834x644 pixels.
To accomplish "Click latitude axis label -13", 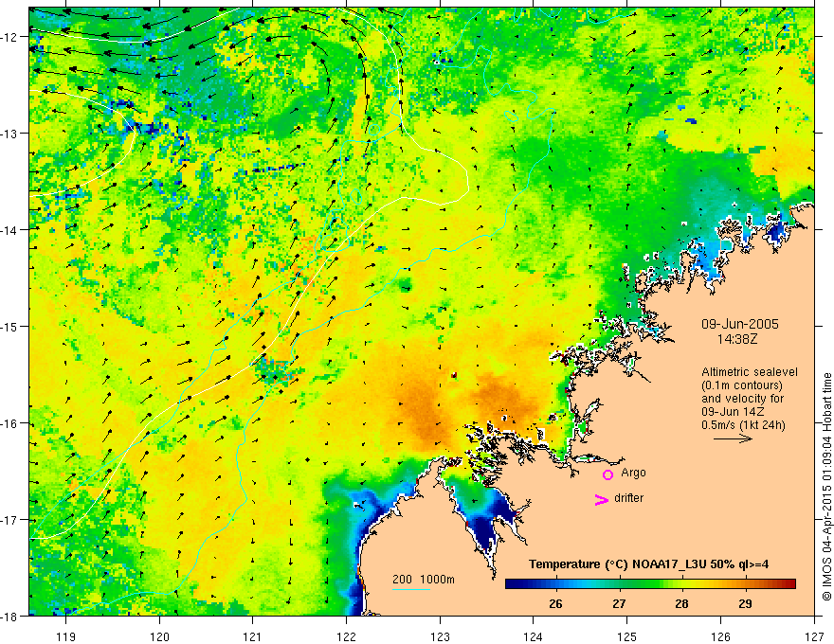I will click(x=10, y=134).
